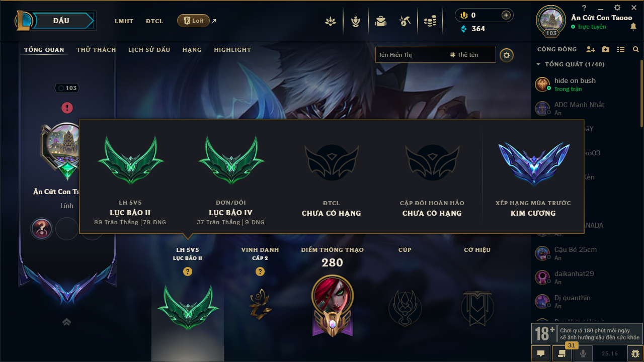Viewport: 644px width, 362px height.
Task: Open the LoR launcher button
Action: tap(193, 21)
